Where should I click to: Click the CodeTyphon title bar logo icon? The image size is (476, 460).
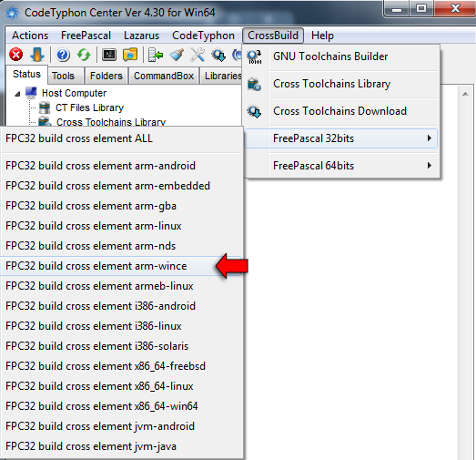(x=13, y=13)
